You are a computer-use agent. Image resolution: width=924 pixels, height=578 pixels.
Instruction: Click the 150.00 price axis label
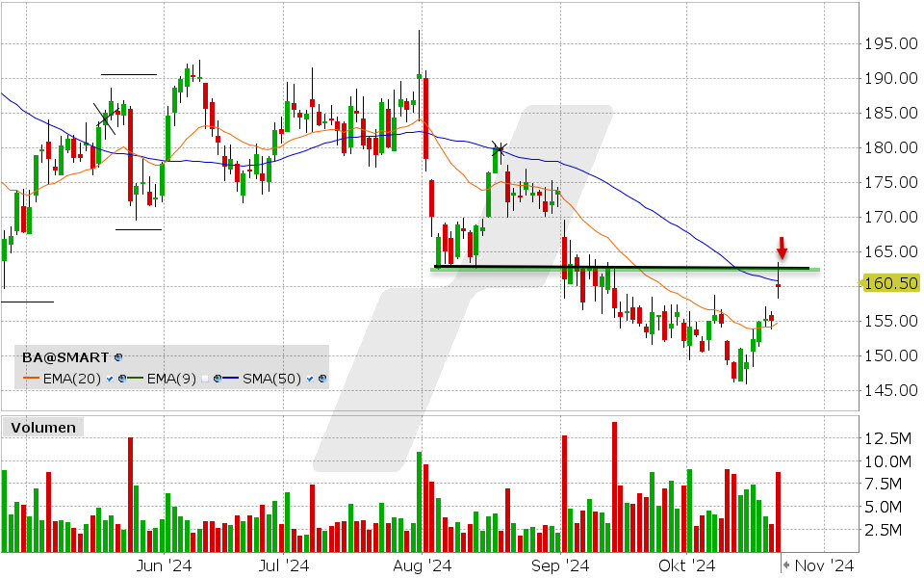tap(890, 356)
